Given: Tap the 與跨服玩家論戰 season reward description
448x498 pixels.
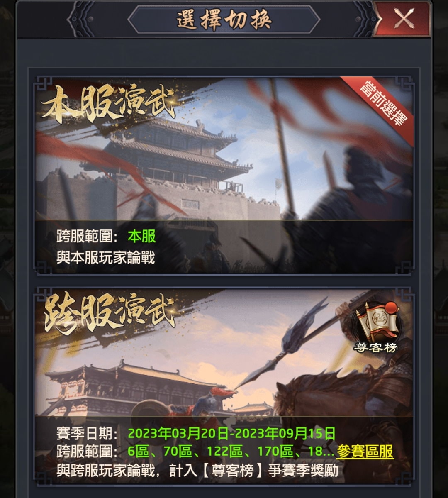Looking at the screenshot, I should tap(197, 470).
